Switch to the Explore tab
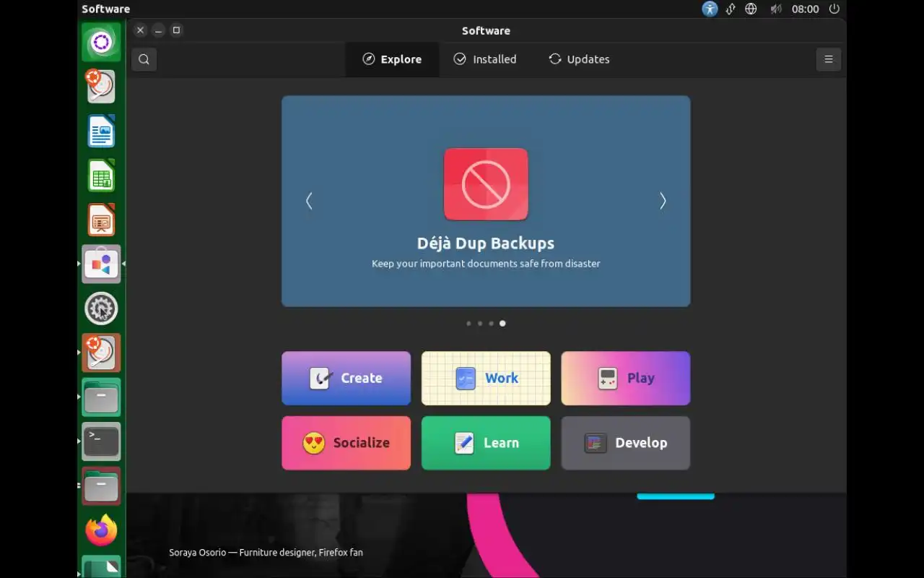The height and width of the screenshot is (578, 924). 392,59
